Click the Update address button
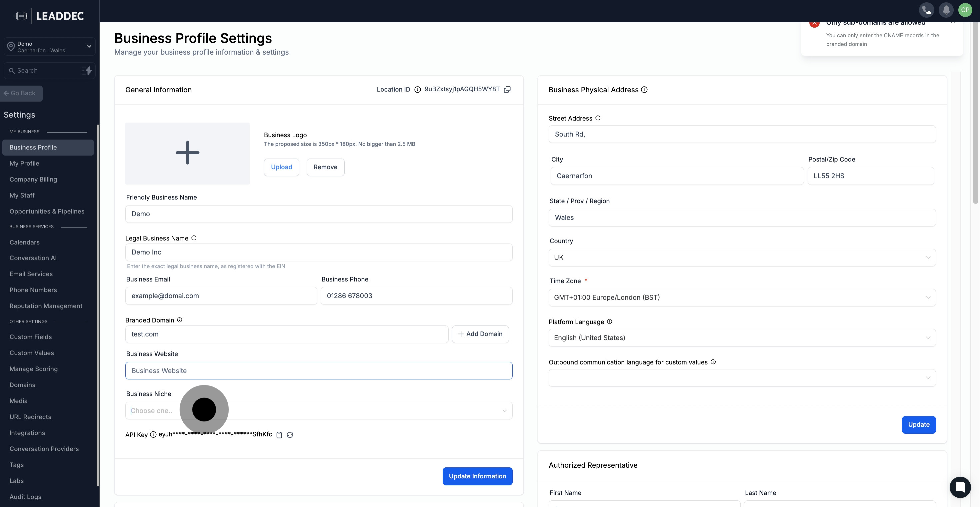 pos(919,425)
